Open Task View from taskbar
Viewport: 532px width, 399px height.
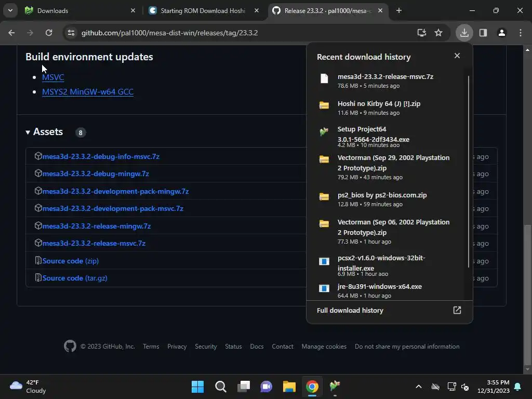(x=244, y=387)
